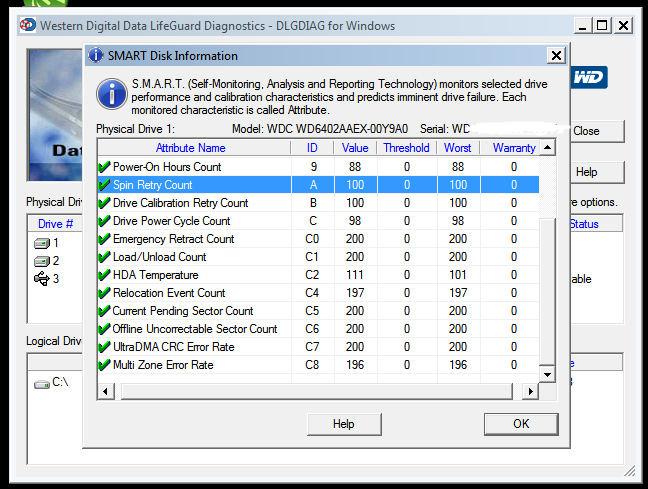648x489 pixels.
Task: Select Emergency Retract Count row
Action: tap(318, 239)
